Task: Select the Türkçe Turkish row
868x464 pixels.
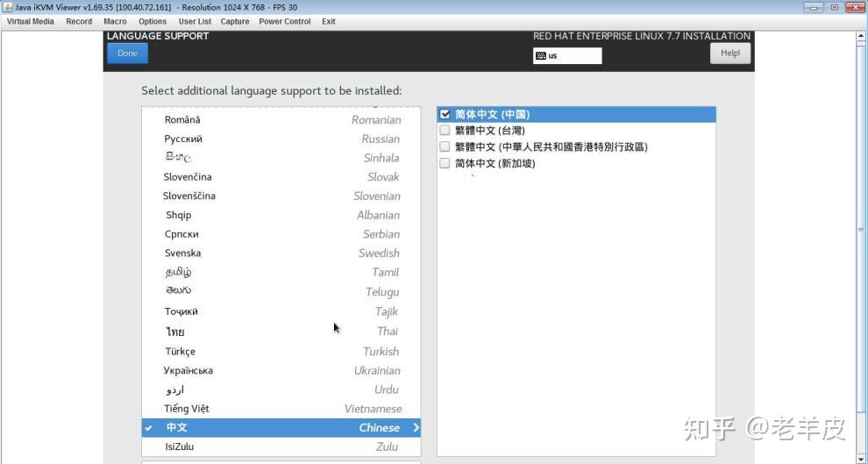Action: coord(281,352)
